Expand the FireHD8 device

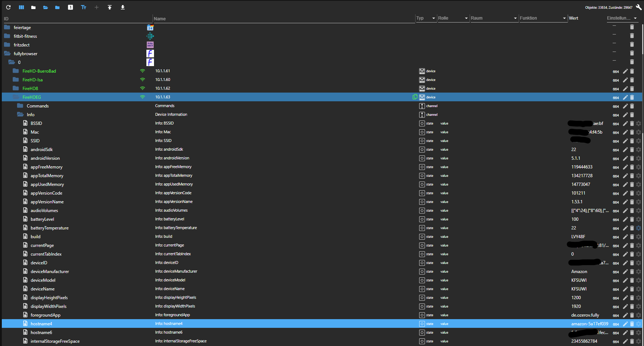pos(16,88)
